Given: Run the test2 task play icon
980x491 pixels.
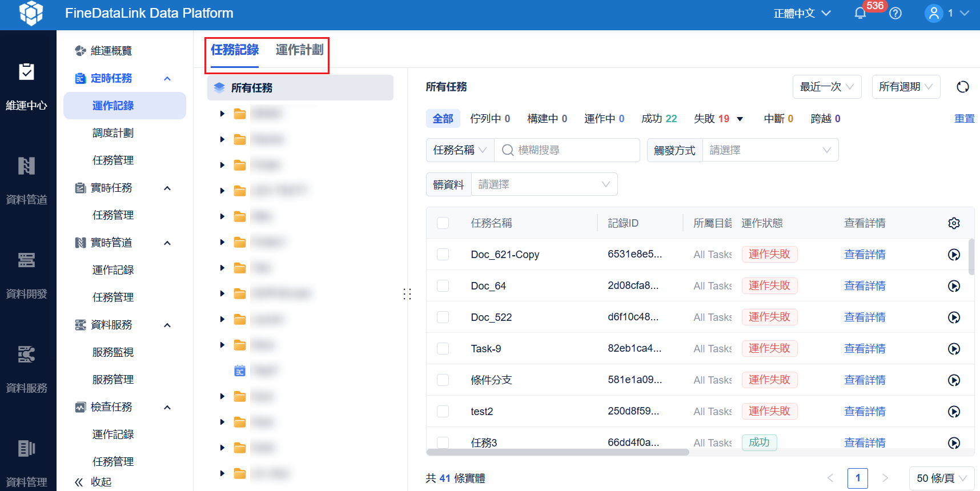Looking at the screenshot, I should (954, 412).
